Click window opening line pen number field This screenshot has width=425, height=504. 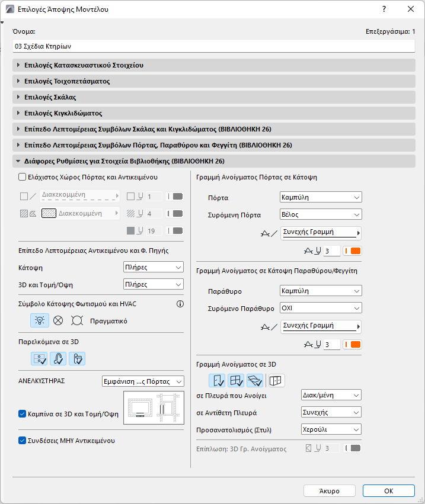point(332,344)
